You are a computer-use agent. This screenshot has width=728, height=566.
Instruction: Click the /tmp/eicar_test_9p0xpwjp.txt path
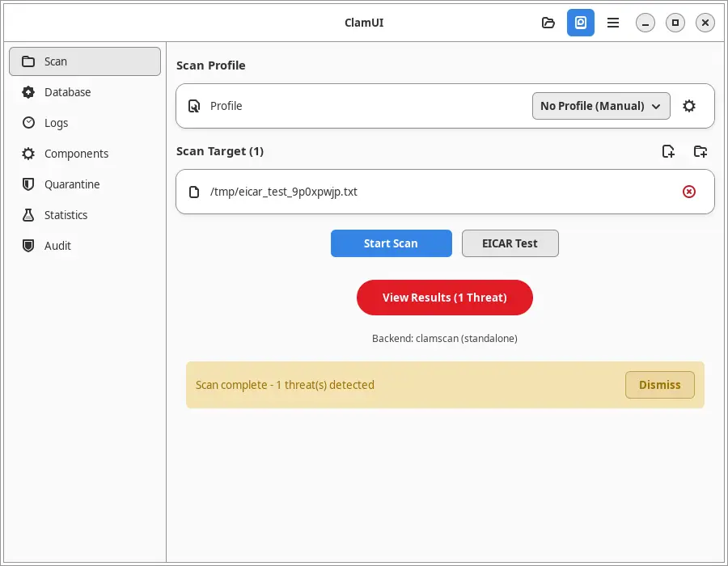pyautogui.click(x=284, y=192)
